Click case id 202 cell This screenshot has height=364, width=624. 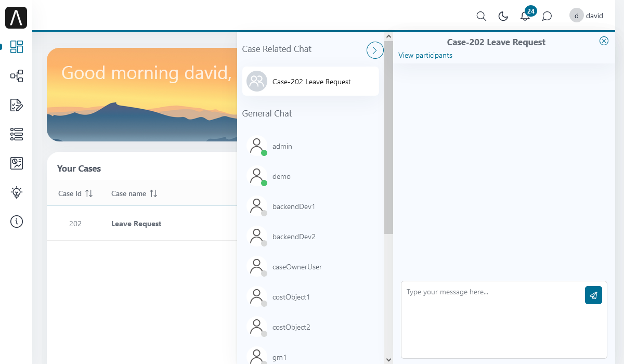click(x=75, y=224)
